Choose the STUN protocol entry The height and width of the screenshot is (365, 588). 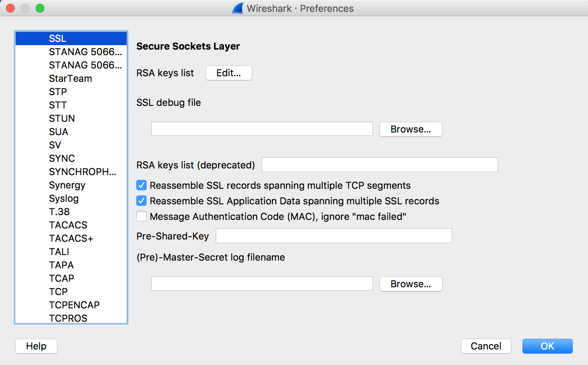62,118
